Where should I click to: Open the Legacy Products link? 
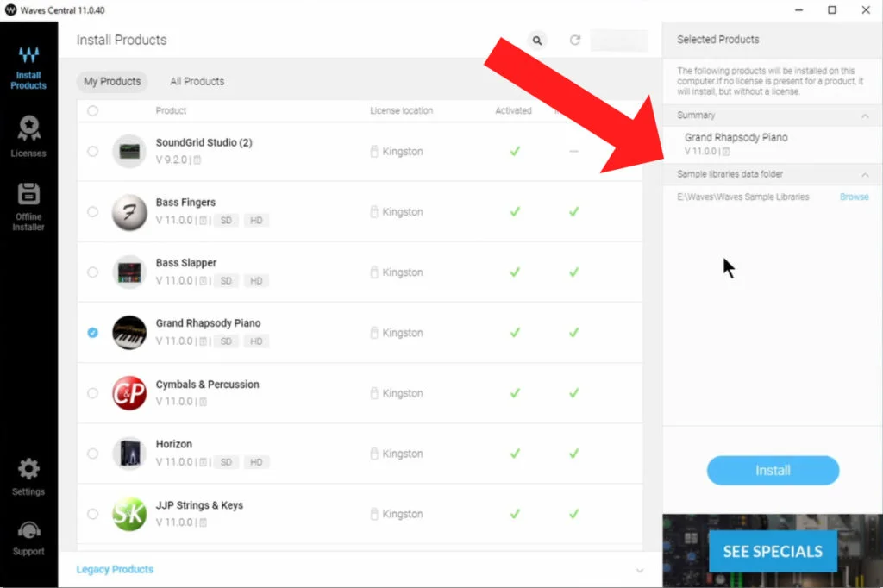click(115, 569)
